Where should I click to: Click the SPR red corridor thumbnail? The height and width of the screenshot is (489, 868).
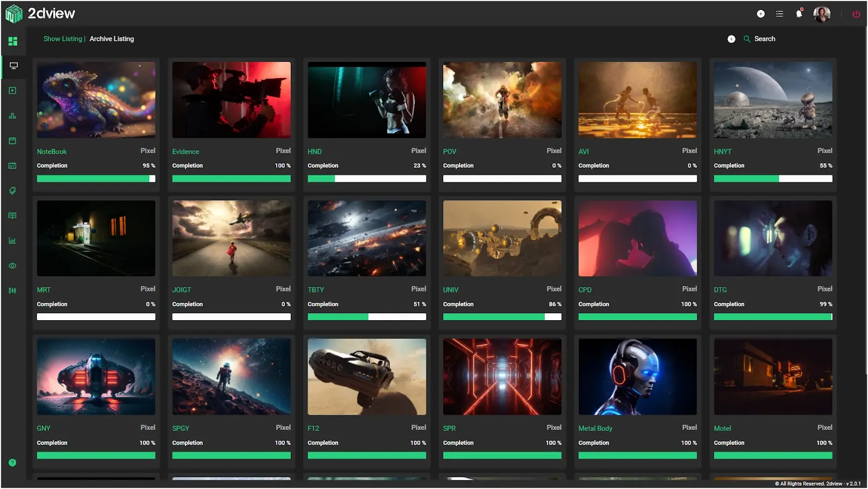[x=502, y=377]
